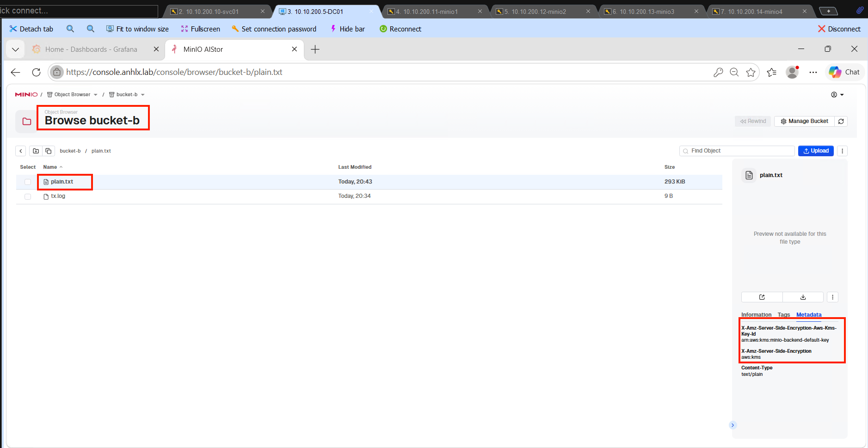The image size is (868, 448).
Task: Switch to the Information tab
Action: [x=756, y=315]
